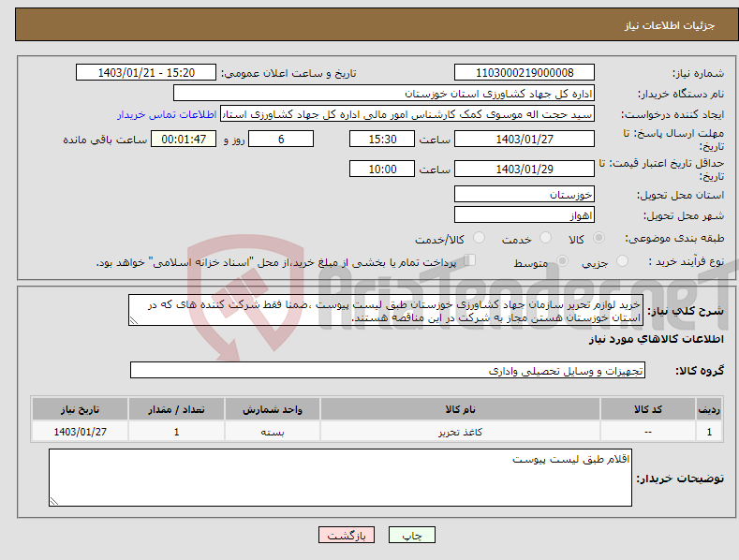Click the کاغذ تحریر item cell
739x560 pixels.
460,432
